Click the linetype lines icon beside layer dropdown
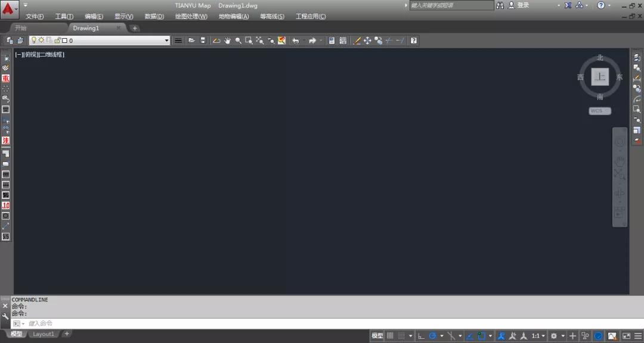The width and height of the screenshot is (644, 343). tap(178, 40)
